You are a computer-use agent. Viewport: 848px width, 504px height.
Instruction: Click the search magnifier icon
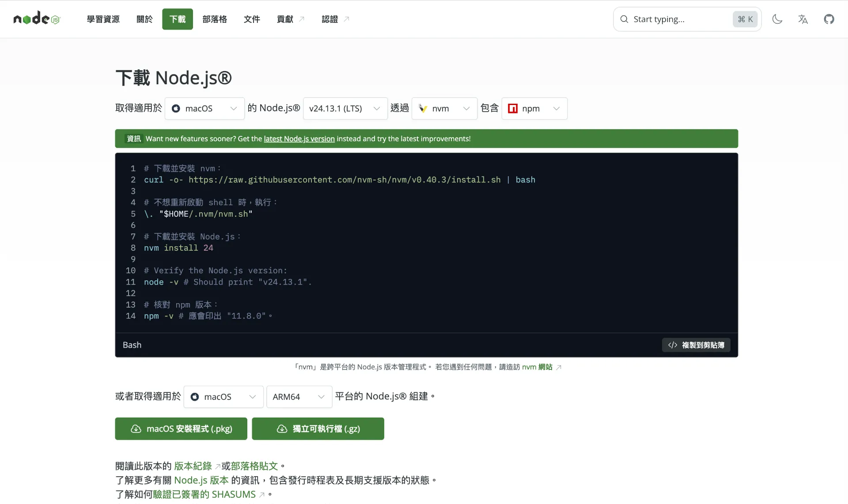[624, 19]
